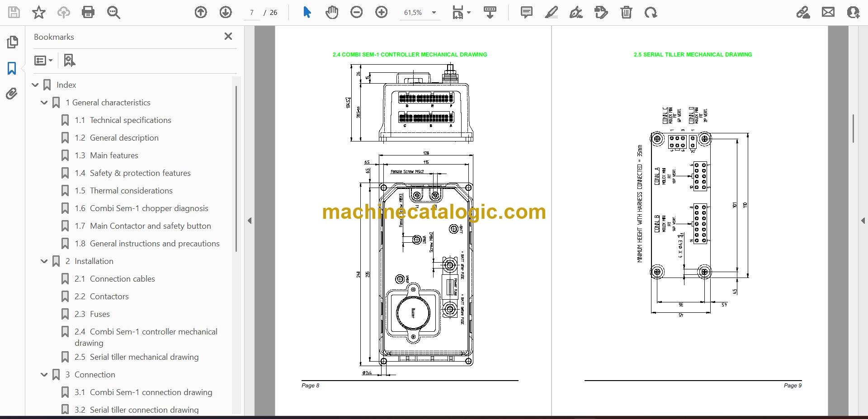Screen dimensions: 868x419
Task: Open bookmark 2.4 Combi Sem-1 controller mechanical drawing
Action: click(x=146, y=337)
